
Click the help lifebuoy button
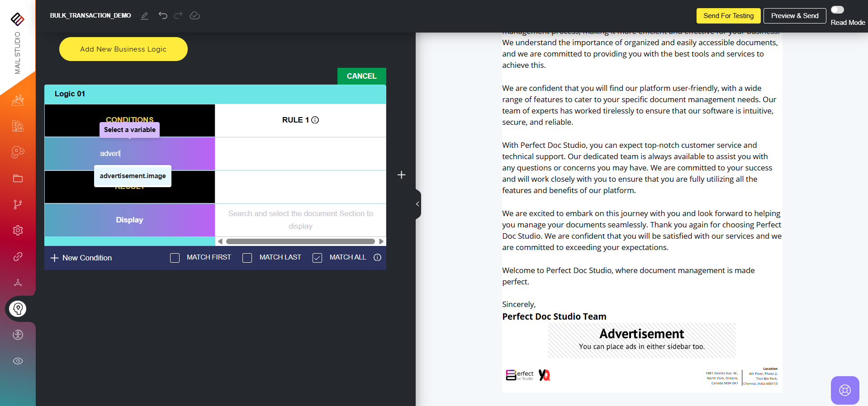coord(844,390)
